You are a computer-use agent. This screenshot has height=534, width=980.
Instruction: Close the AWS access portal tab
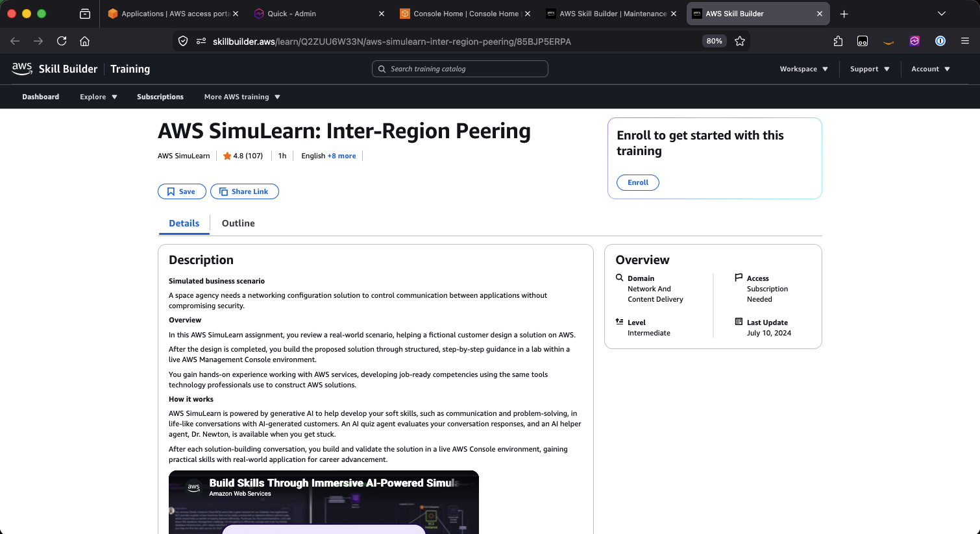click(236, 14)
